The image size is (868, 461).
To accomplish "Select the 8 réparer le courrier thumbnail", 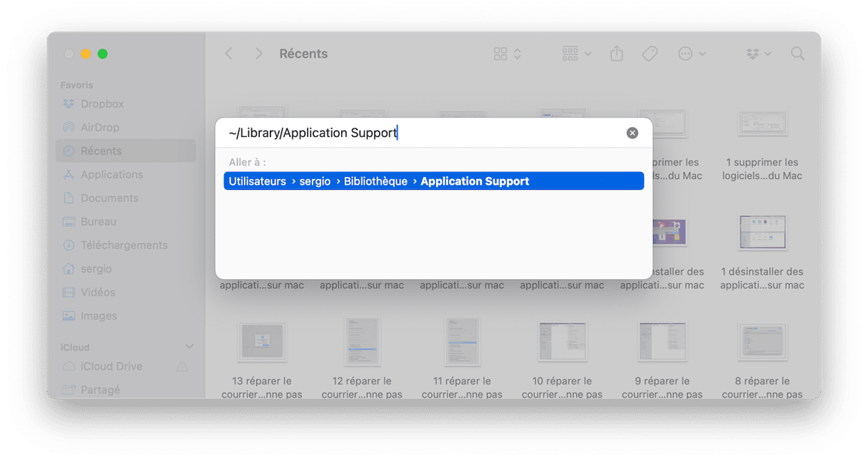I will point(762,343).
